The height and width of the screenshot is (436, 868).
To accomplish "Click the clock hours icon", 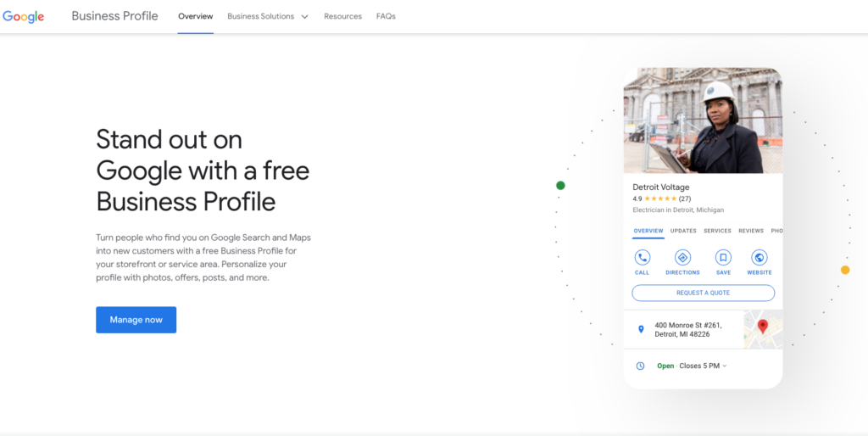I will pos(641,366).
